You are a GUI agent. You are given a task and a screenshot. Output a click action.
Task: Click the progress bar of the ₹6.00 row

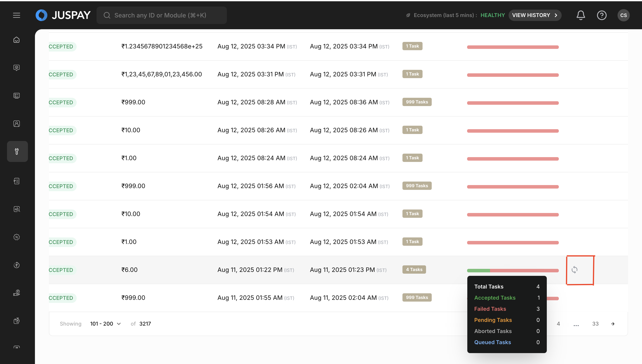tap(513, 271)
